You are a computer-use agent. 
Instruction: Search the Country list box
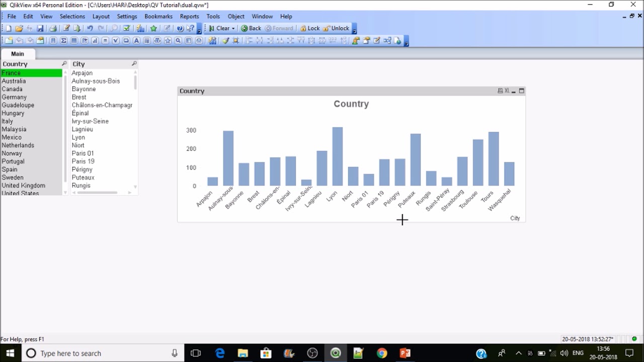tap(64, 64)
